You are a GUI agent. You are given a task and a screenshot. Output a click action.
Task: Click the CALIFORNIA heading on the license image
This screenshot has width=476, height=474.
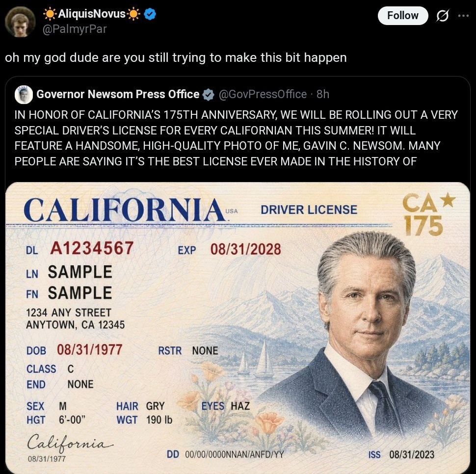126,210
